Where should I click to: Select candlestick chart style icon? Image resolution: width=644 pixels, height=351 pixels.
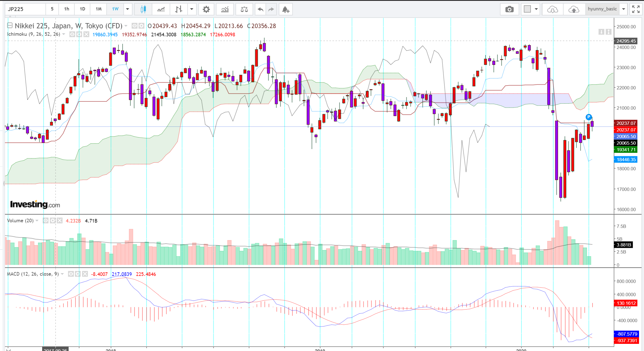[143, 9]
